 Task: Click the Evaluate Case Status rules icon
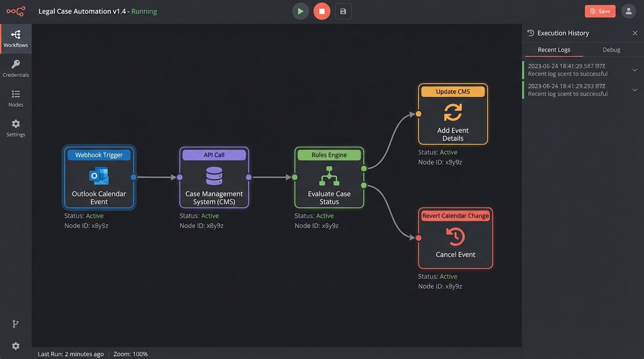pyautogui.click(x=329, y=177)
